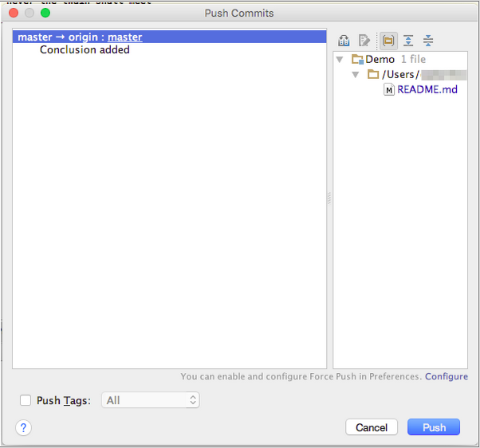This screenshot has height=448, width=480.
Task: Click the Show Diff icon
Action: [344, 41]
